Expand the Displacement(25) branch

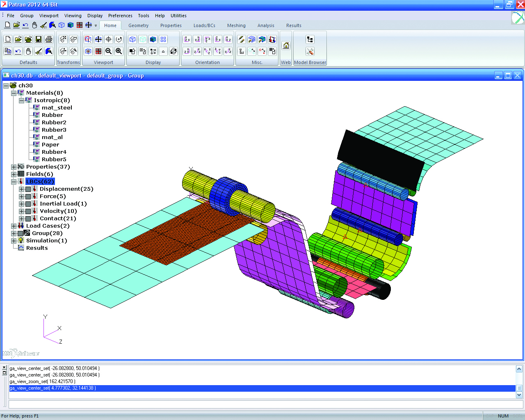21,189
